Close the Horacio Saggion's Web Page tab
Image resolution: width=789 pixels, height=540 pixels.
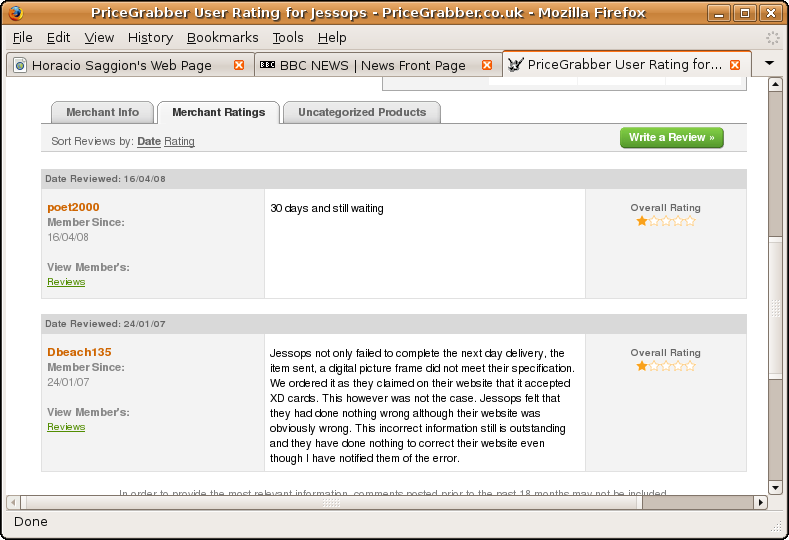(239, 65)
